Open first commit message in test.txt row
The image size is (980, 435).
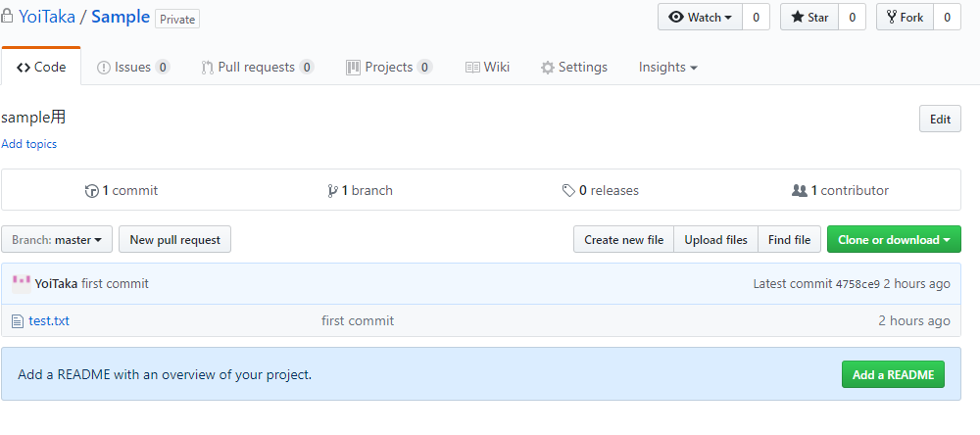tap(358, 320)
